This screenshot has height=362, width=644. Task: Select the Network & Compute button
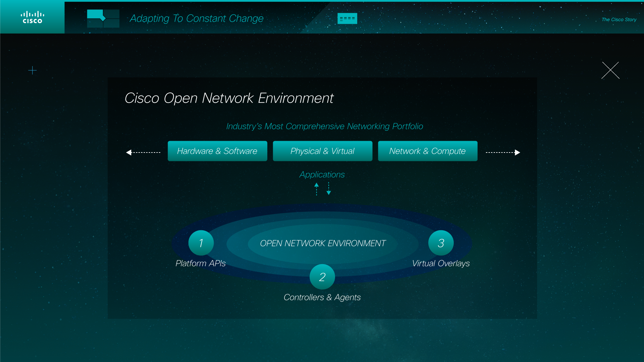click(428, 151)
